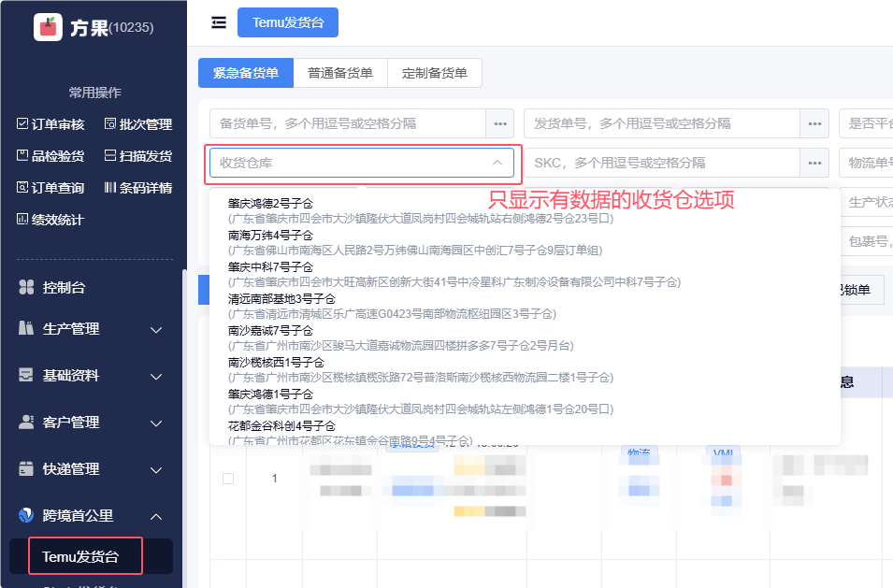This screenshot has width=893, height=588.
Task: Choose 南沙嘉诚7号子仓 warehouse option
Action: point(400,338)
